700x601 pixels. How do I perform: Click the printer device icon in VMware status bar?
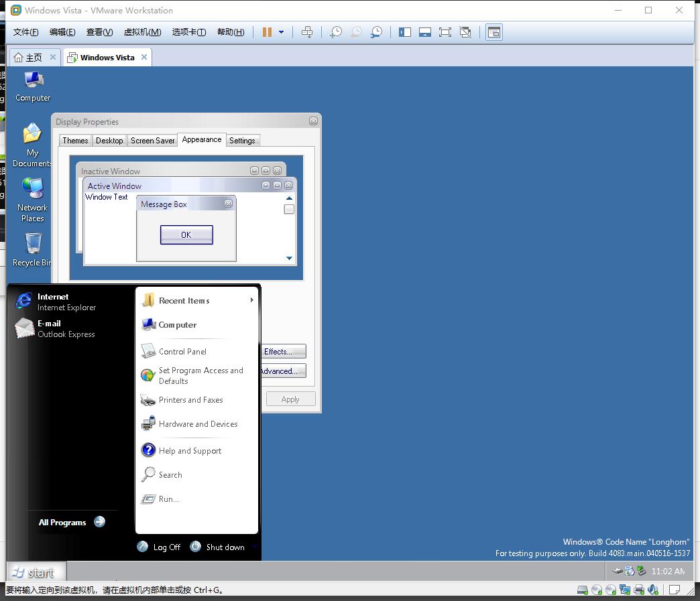point(639,590)
